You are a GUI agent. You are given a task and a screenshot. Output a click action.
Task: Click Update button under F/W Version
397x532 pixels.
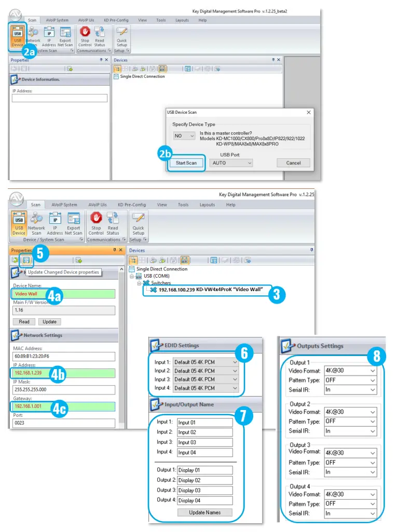click(x=49, y=322)
